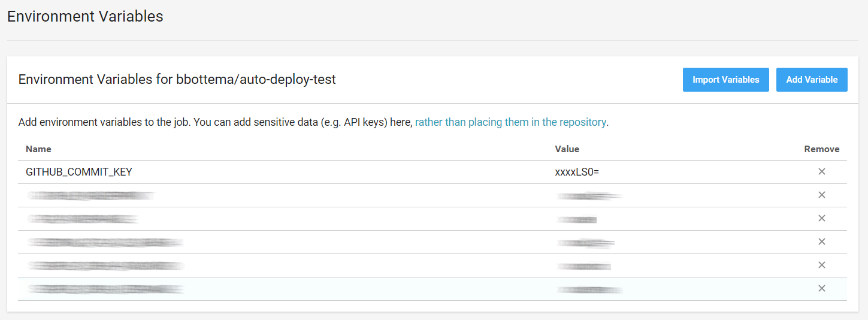Delete the third variable using its X icon

point(821,219)
